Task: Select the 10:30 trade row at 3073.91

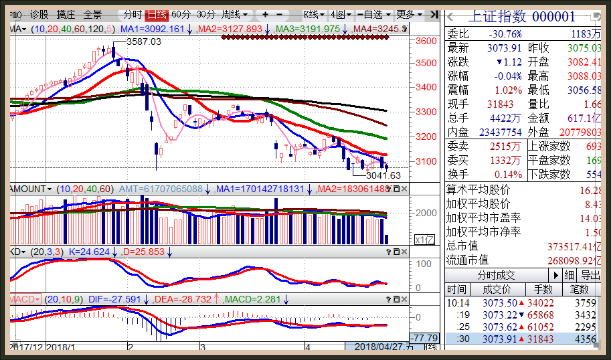Action: click(x=523, y=339)
